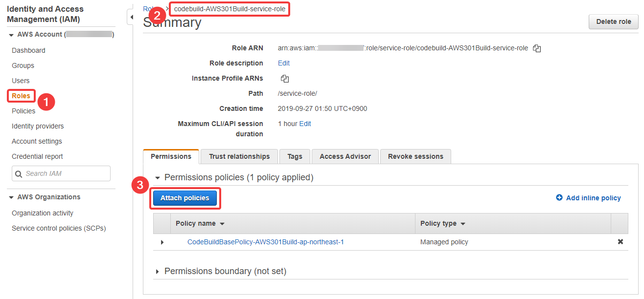
Task: Go to Groups in the sidebar
Action: tap(23, 65)
